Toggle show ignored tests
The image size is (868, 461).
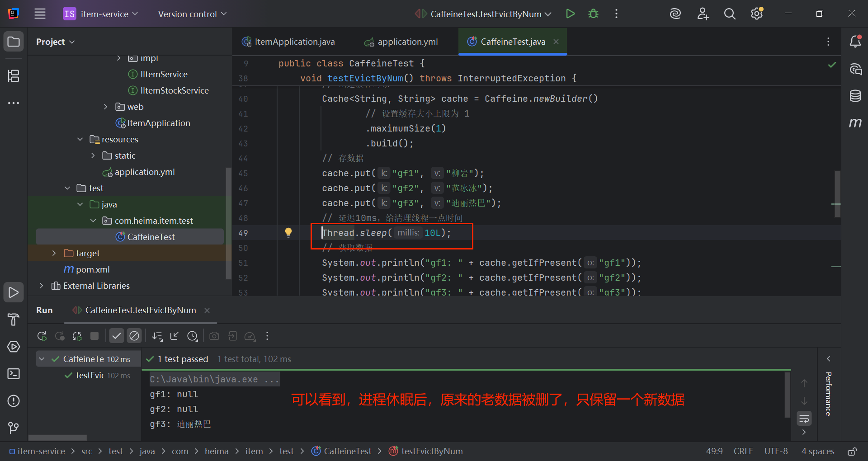134,336
